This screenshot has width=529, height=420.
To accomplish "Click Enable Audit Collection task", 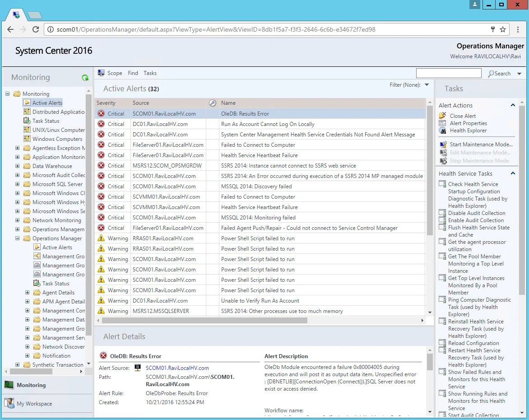I will [476, 220].
